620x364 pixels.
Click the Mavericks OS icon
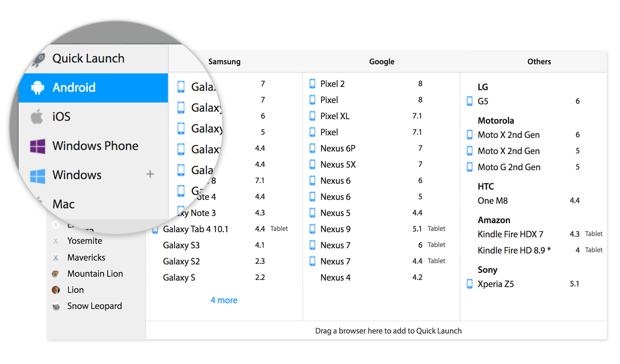(x=56, y=258)
